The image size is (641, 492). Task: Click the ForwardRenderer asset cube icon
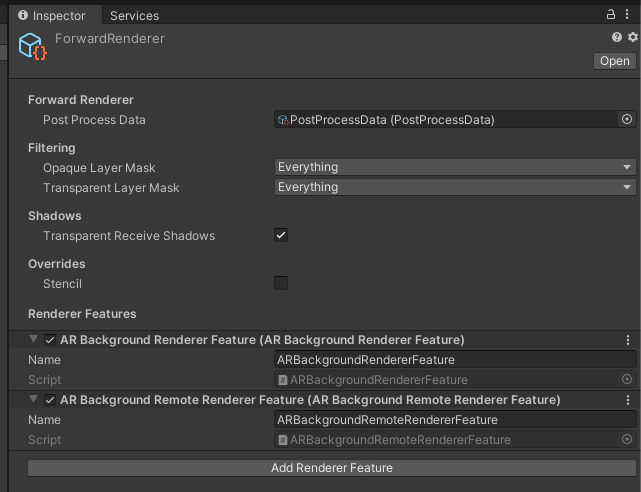point(33,47)
